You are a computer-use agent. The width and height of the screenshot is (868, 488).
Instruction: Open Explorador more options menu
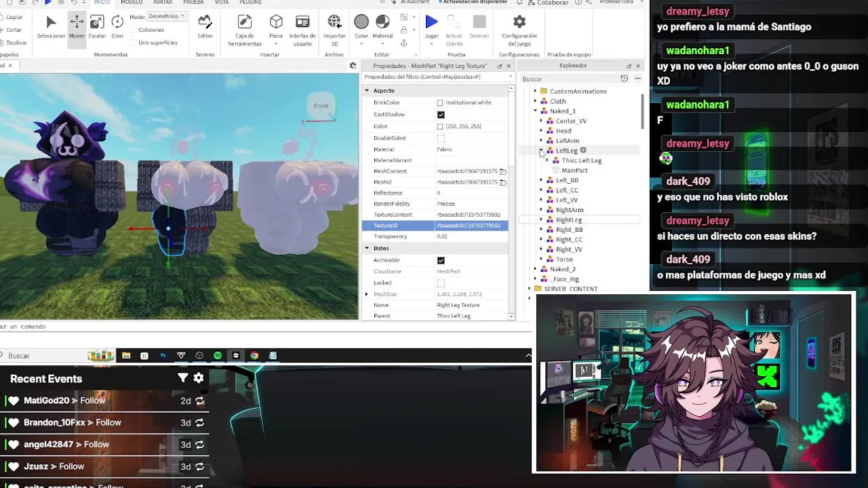tap(637, 79)
